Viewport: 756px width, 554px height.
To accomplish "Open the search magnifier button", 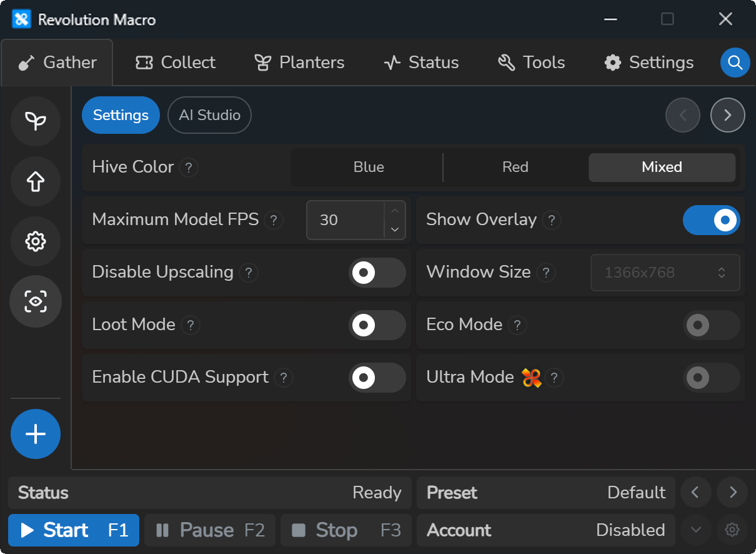I will pos(735,63).
